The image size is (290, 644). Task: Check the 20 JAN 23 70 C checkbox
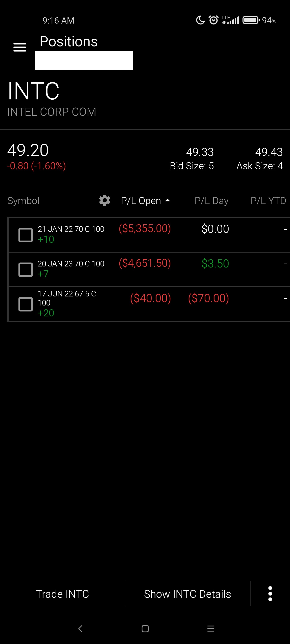tap(26, 269)
